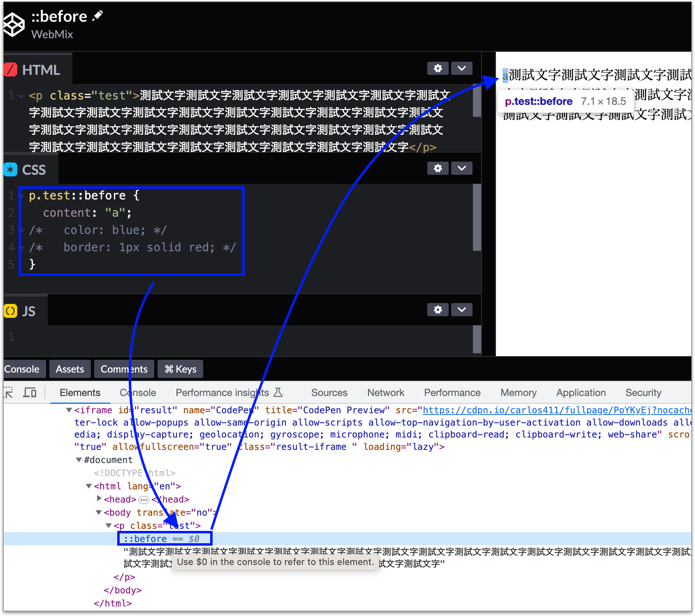Toggle the device toolbar icon in DevTools

[x=30, y=393]
